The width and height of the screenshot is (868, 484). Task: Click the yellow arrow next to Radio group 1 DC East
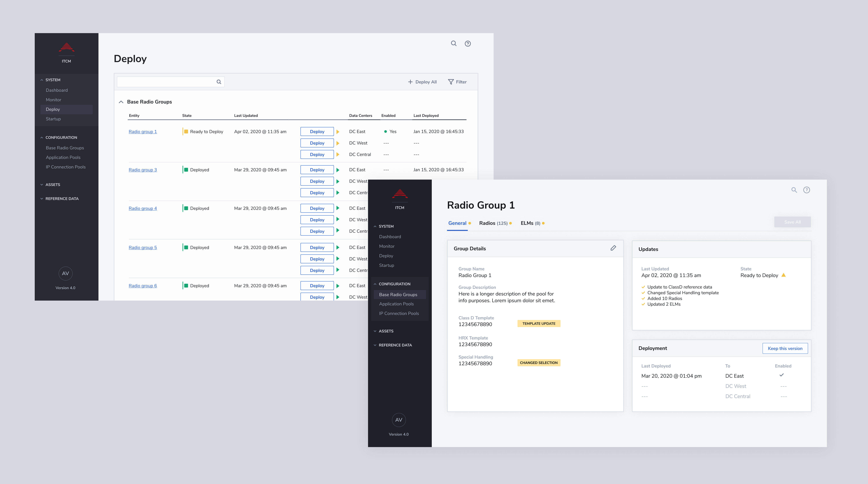338,132
